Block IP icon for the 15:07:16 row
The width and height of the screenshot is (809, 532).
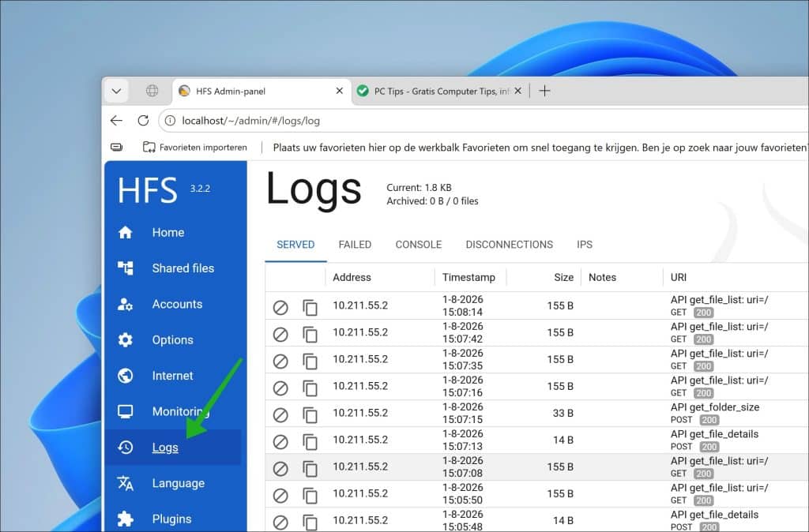click(x=280, y=388)
